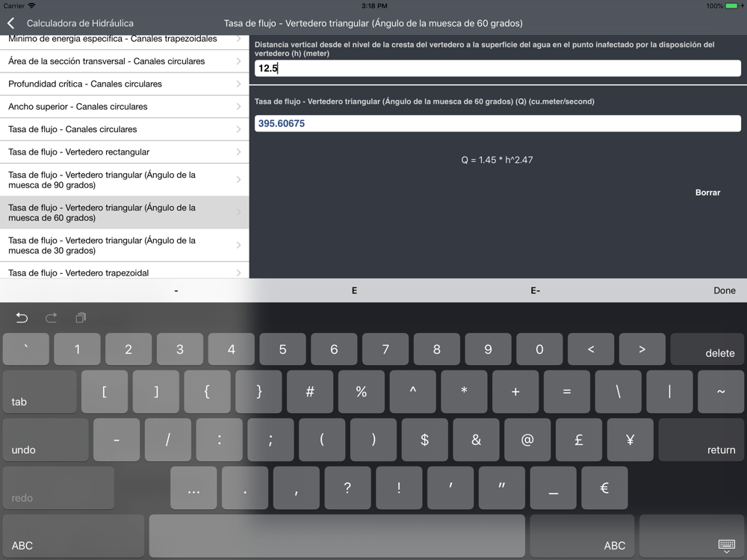The height and width of the screenshot is (560, 747).
Task: Tap the € euro key
Action: (x=604, y=488)
